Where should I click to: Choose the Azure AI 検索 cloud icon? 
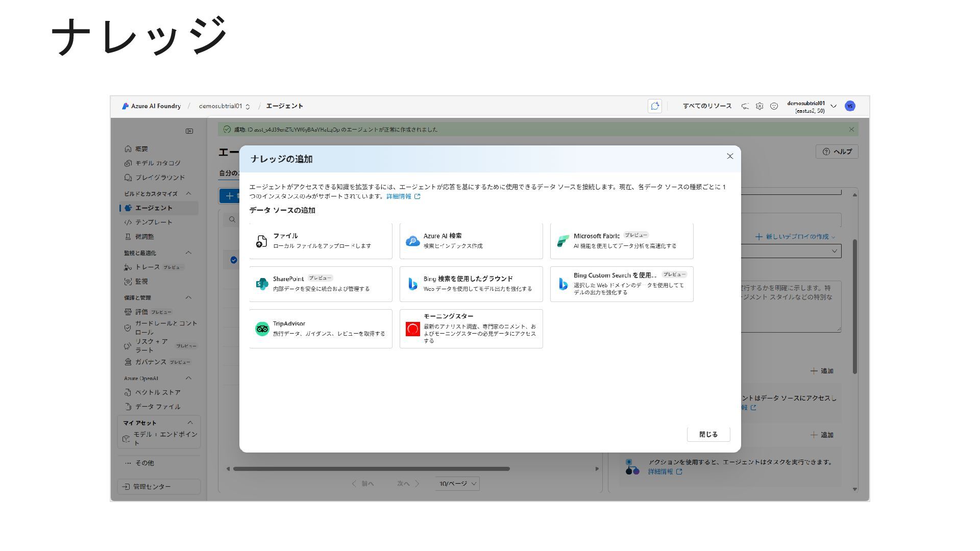tap(412, 241)
